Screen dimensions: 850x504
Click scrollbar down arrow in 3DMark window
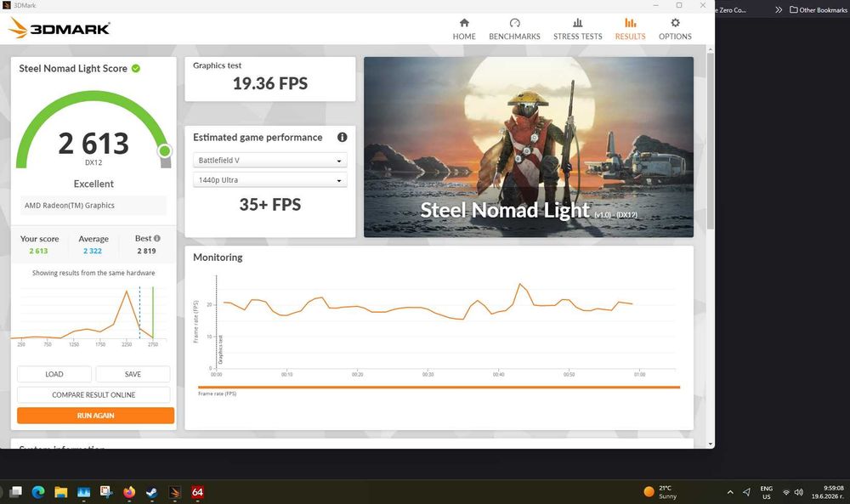(x=710, y=444)
